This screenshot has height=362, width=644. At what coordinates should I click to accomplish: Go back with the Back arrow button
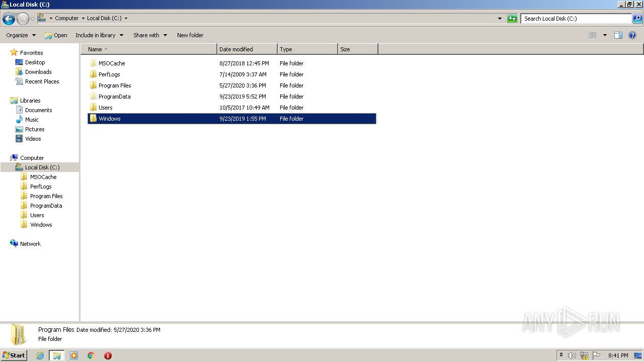9,19
